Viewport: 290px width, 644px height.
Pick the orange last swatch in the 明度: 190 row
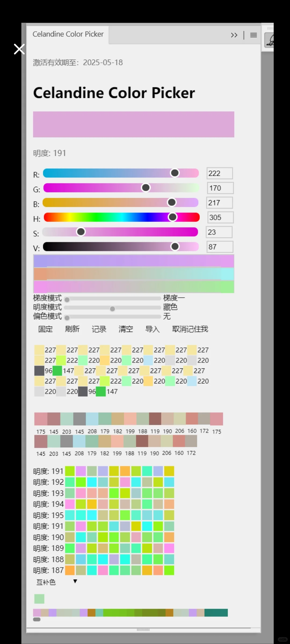(x=169, y=537)
